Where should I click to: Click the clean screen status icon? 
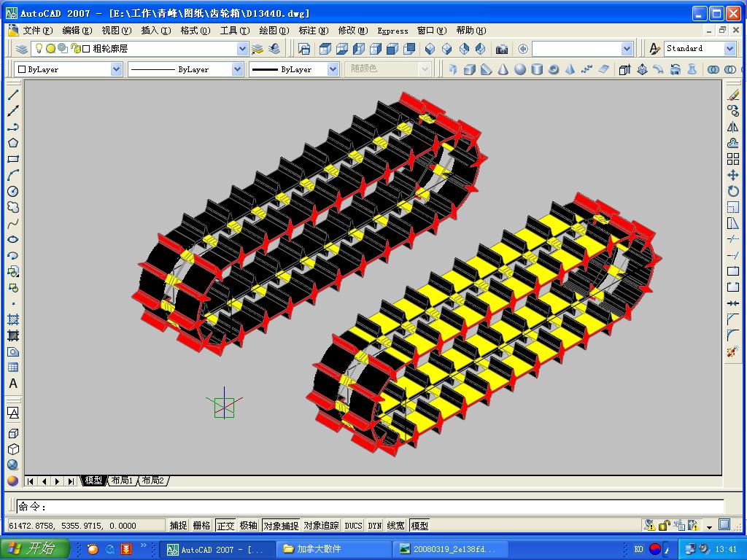point(724,524)
